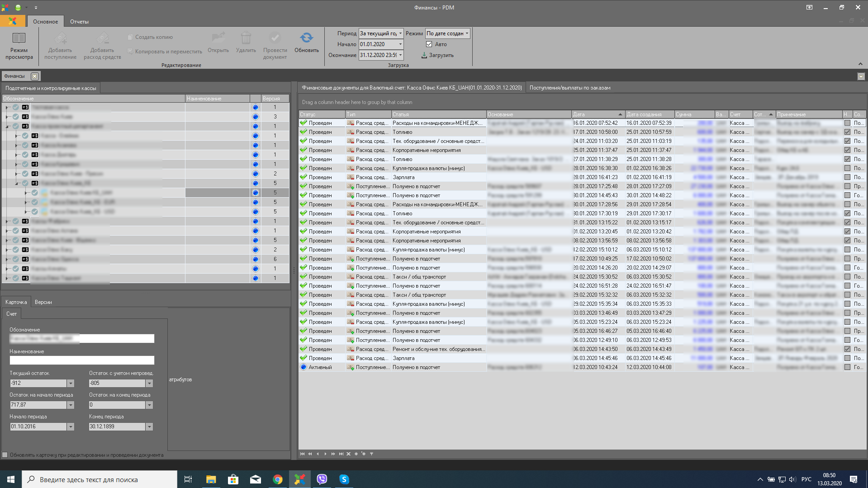Click the navigator delete X icon
The width and height of the screenshot is (868, 488).
coord(348,454)
